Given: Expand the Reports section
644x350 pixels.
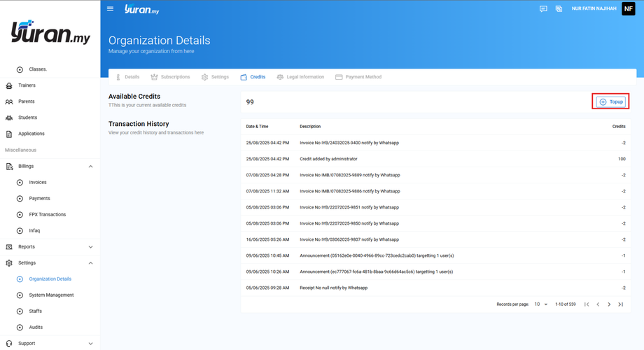Looking at the screenshot, I should point(90,247).
